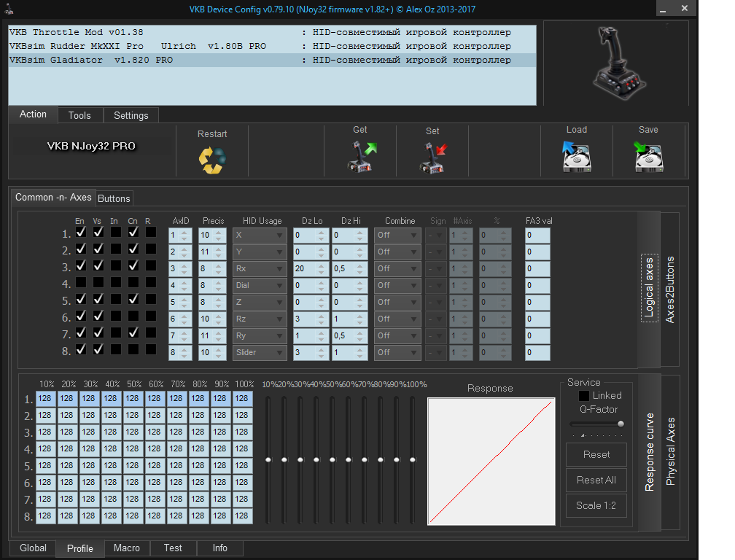The height and width of the screenshot is (560, 735).
Task: Open the Buttons tab
Action: click(114, 198)
